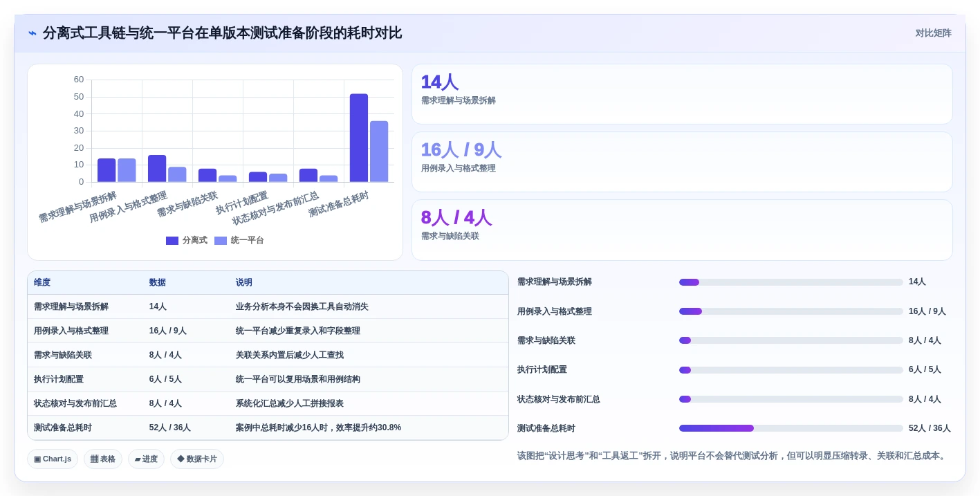Screen dimensions: 980x496
Task: Select table cell 测试准备总耗时
Action: point(63,428)
